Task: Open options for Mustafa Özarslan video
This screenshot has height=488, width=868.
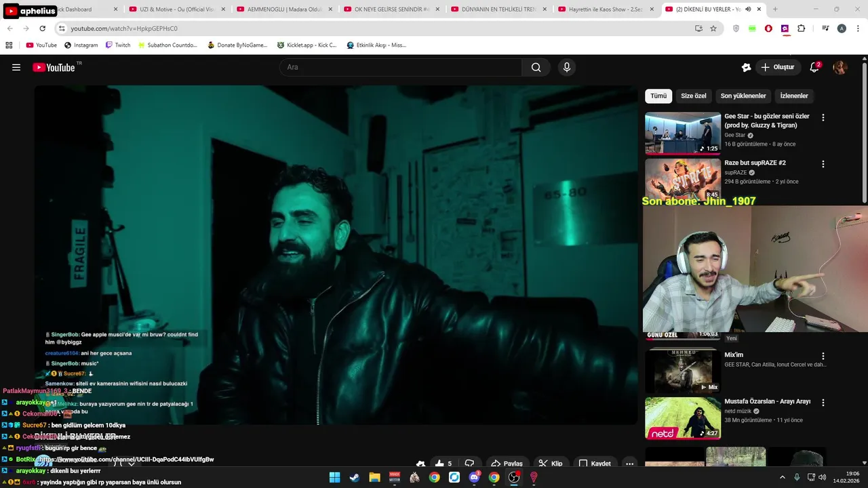Action: 823,403
